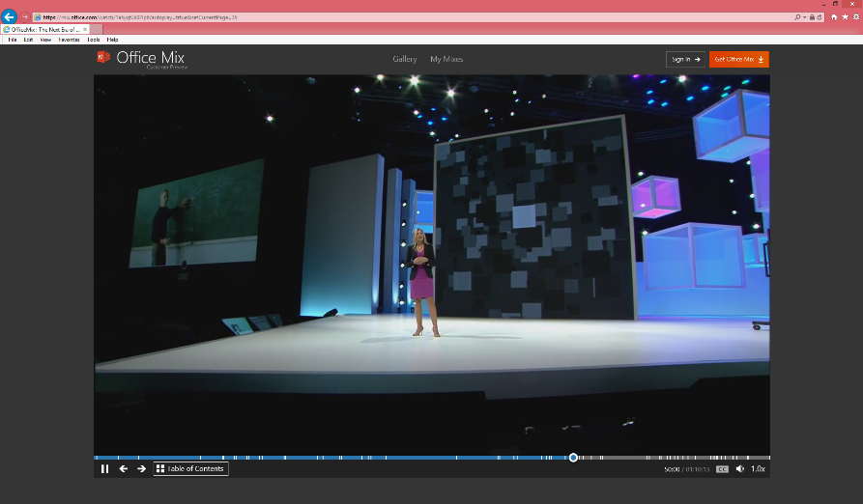The height and width of the screenshot is (504, 863).
Task: Click the browser Forward button
Action: pyautogui.click(x=25, y=17)
